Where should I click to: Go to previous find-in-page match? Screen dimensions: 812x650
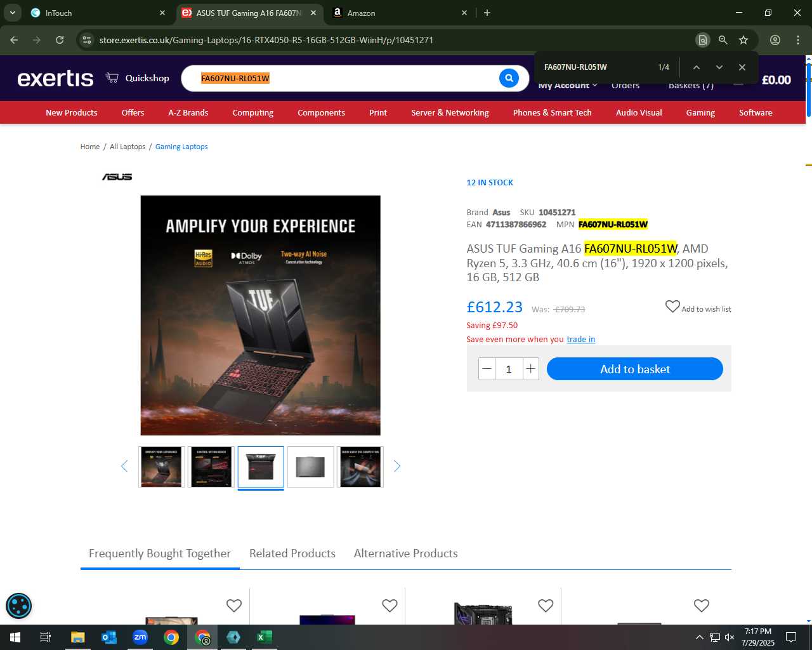pyautogui.click(x=696, y=67)
